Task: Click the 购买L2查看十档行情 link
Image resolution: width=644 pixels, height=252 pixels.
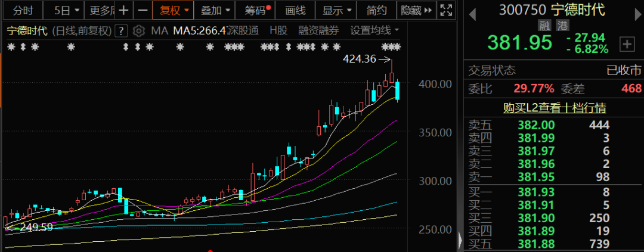Action: click(x=555, y=108)
